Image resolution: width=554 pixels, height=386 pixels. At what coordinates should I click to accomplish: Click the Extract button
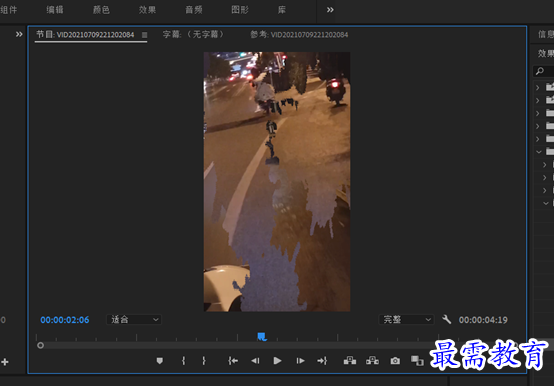(372, 361)
